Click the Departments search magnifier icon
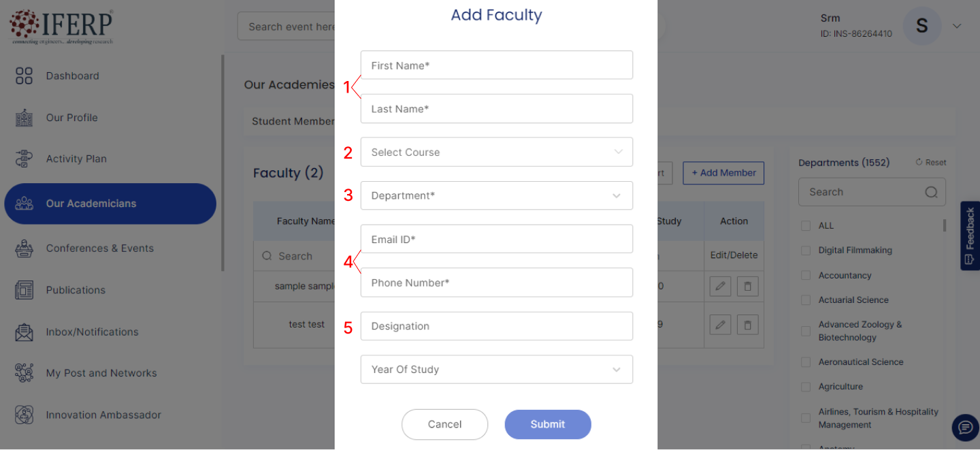The image size is (980, 450). [x=931, y=192]
